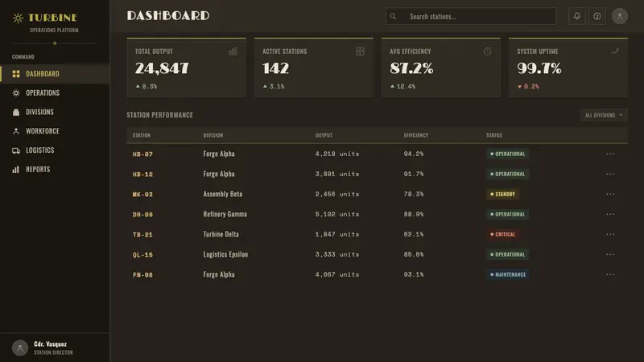644x362 pixels.
Task: Open station FN-08 link
Action: [142, 275]
